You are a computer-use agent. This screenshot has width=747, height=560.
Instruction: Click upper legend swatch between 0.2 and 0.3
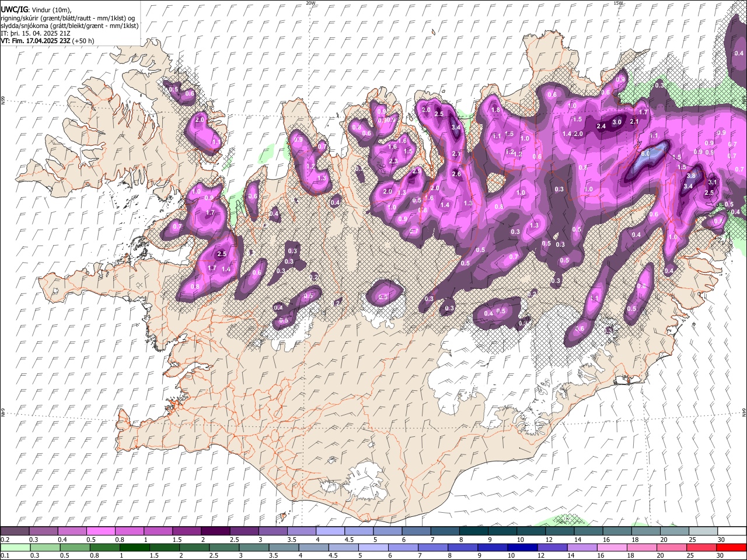pyautogui.click(x=15, y=531)
